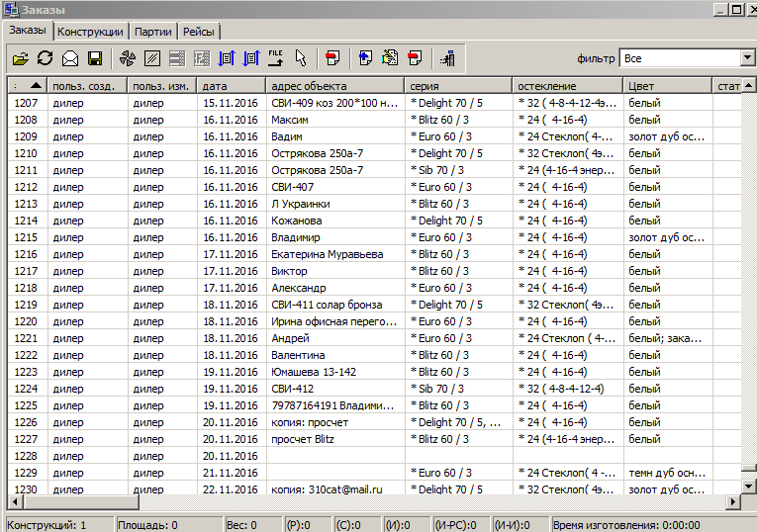Screen dimensions: 757x532
Task: Select the Л Украинки cell
Action: pos(335,204)
